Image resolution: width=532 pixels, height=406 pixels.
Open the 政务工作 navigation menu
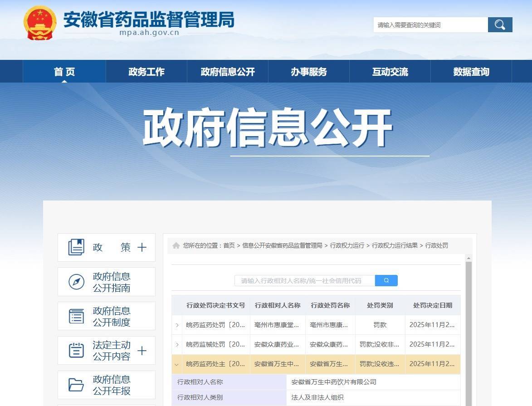click(x=146, y=71)
